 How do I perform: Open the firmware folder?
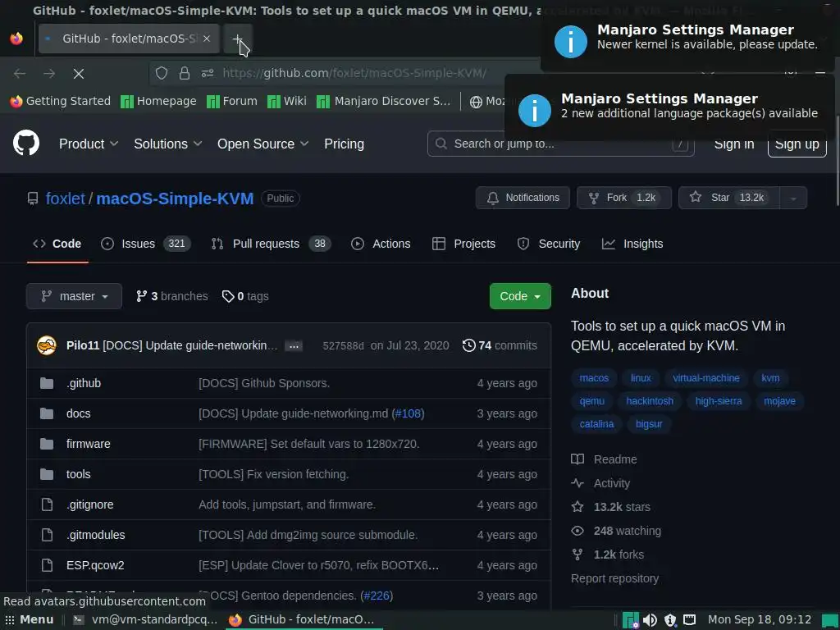[x=89, y=444]
